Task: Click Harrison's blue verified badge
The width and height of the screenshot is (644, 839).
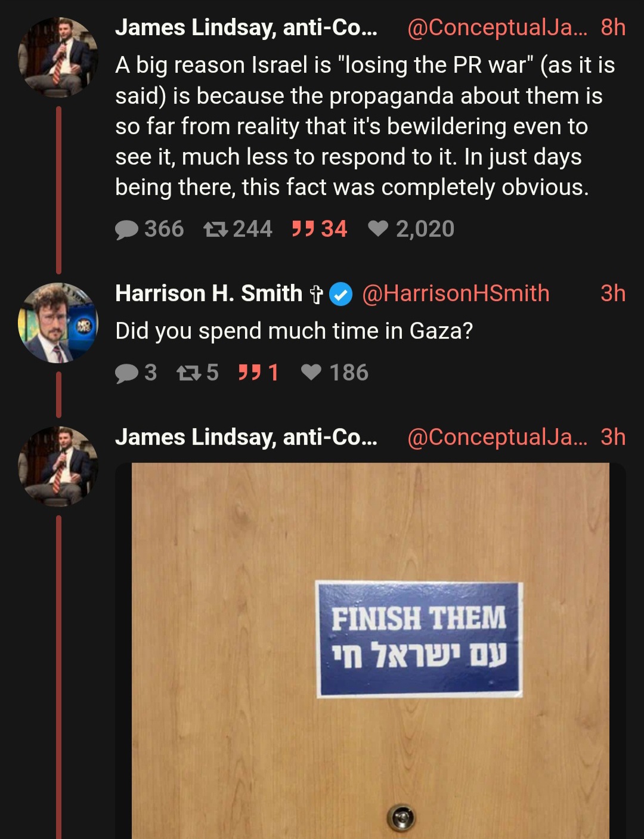Action: [341, 294]
